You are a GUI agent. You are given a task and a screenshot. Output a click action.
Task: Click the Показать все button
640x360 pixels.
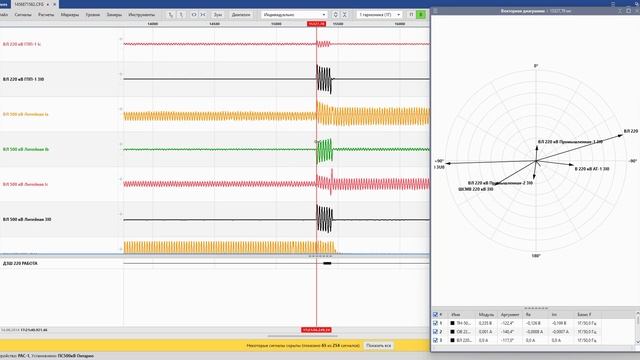point(378,346)
